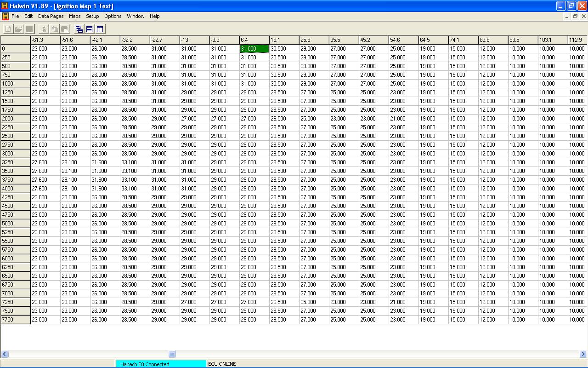The width and height of the screenshot is (588, 368).
Task: Select 19.000 cell in row 1500
Action: point(434,101)
